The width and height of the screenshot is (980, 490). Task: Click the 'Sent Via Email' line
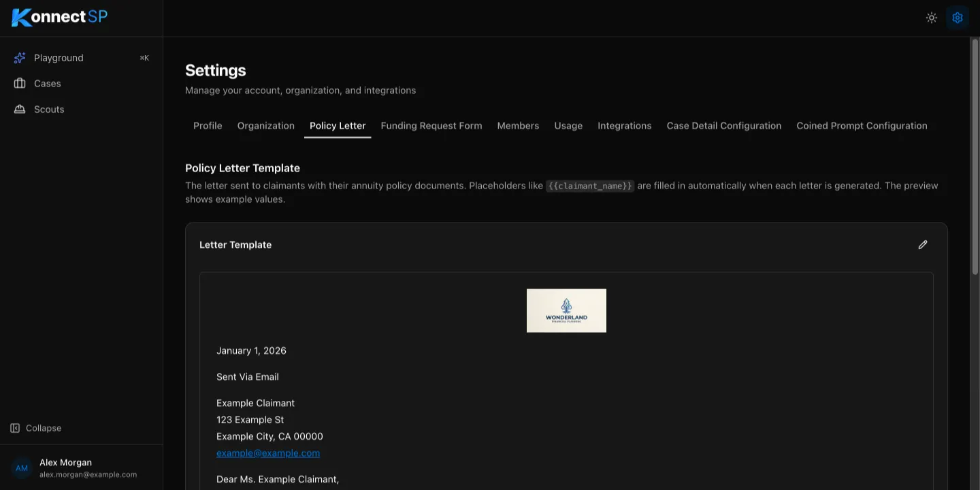coord(248,376)
